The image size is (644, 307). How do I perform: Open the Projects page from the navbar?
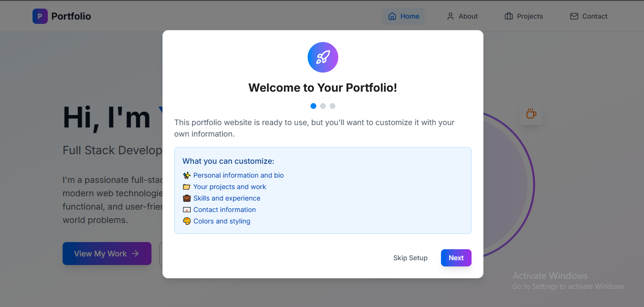524,16
